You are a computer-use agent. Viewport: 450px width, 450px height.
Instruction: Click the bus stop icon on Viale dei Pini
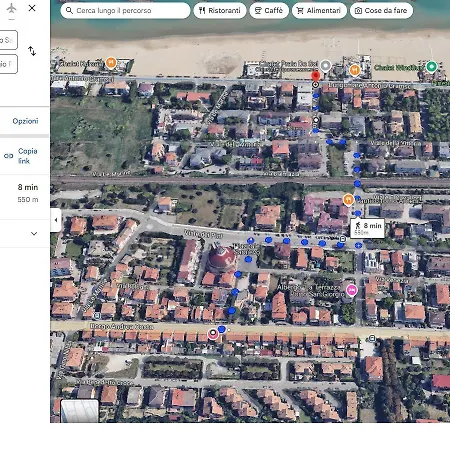(x=343, y=239)
